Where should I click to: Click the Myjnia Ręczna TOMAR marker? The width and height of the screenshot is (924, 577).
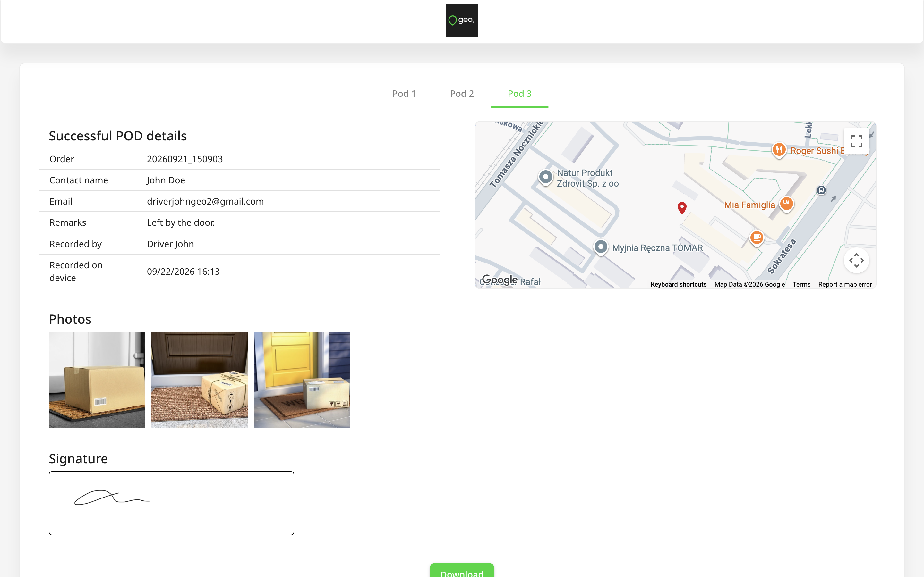[x=601, y=247]
